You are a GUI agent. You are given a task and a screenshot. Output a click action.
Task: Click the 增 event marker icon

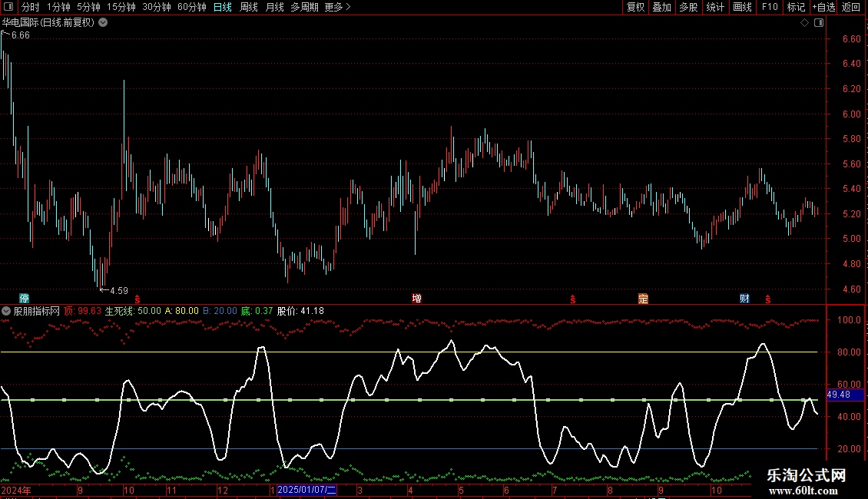pyautogui.click(x=416, y=298)
